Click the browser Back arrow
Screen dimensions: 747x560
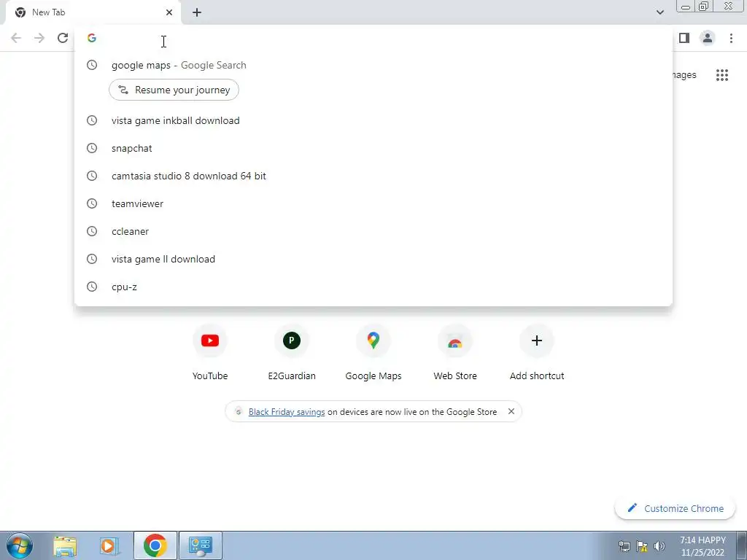click(16, 38)
